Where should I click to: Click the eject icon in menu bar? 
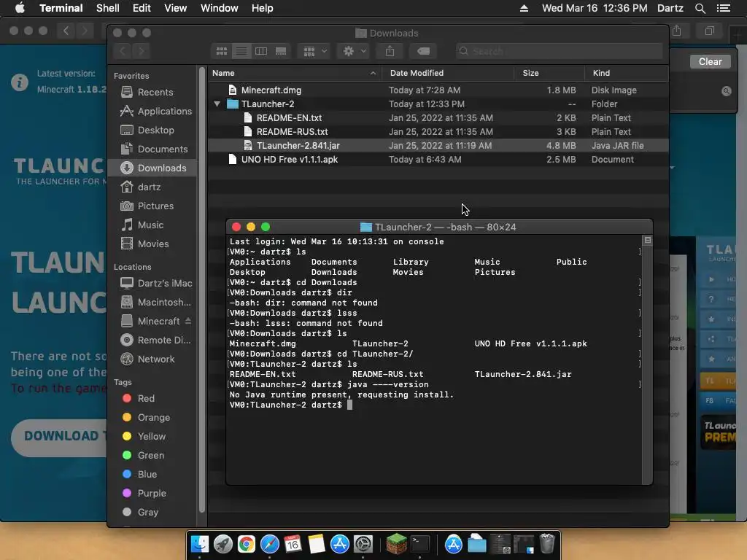click(524, 8)
